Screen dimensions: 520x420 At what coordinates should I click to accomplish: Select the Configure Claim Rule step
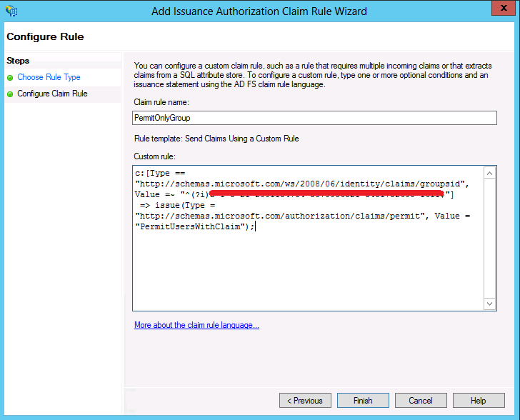[x=52, y=94]
